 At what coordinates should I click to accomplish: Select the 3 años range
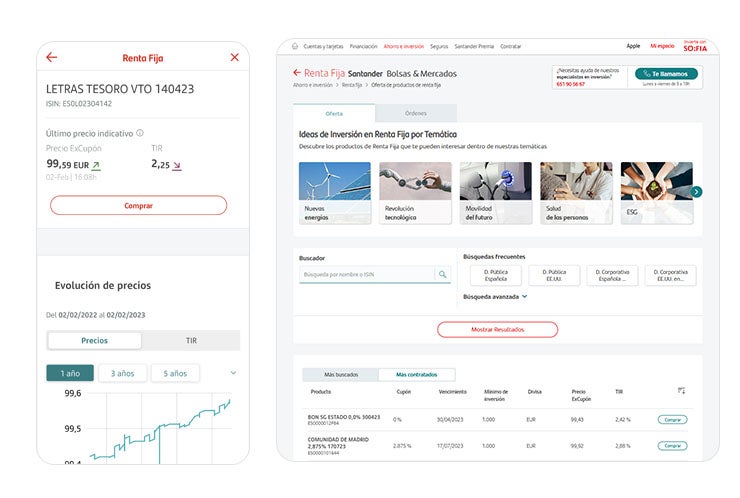pos(123,373)
